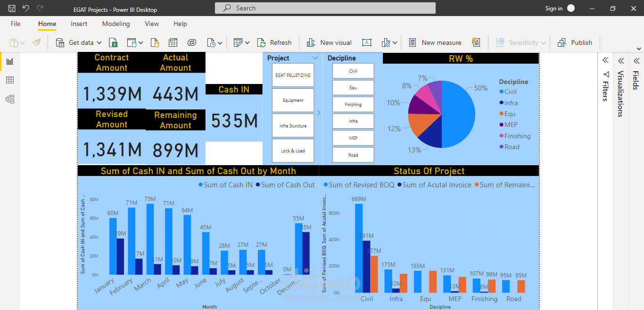
Task: Go to the View tab
Action: coord(152,24)
